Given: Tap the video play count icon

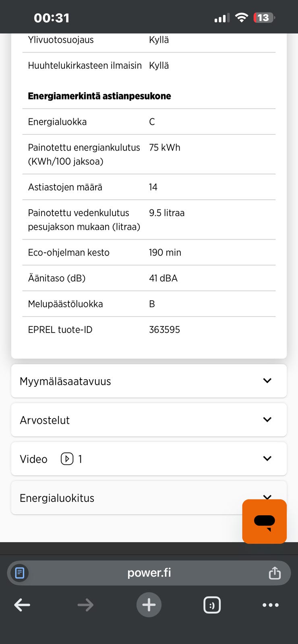Looking at the screenshot, I should (67, 459).
